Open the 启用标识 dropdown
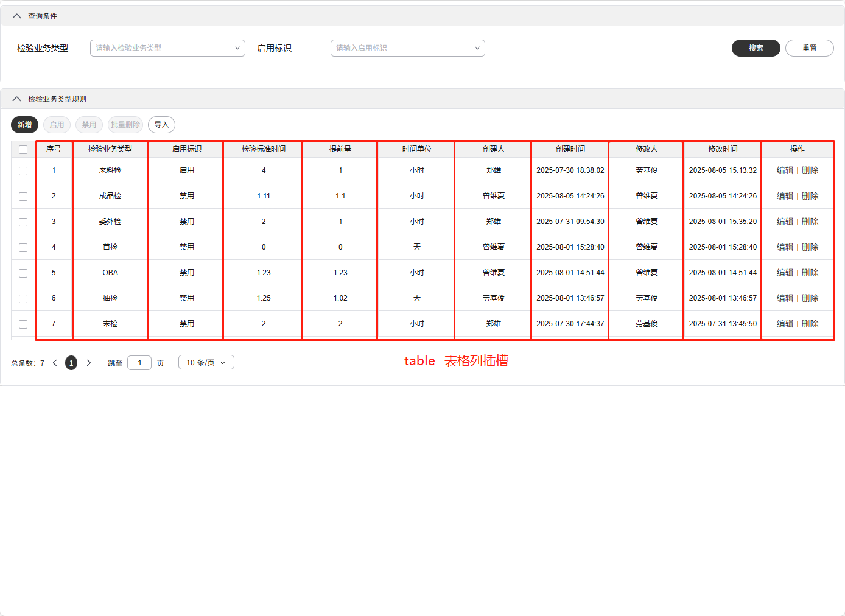Screen dimensions: 845x616 407,48
